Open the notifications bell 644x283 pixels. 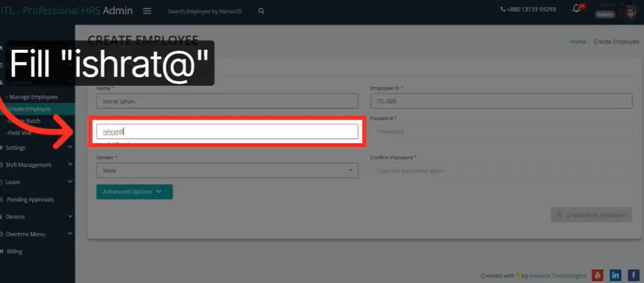click(x=577, y=8)
